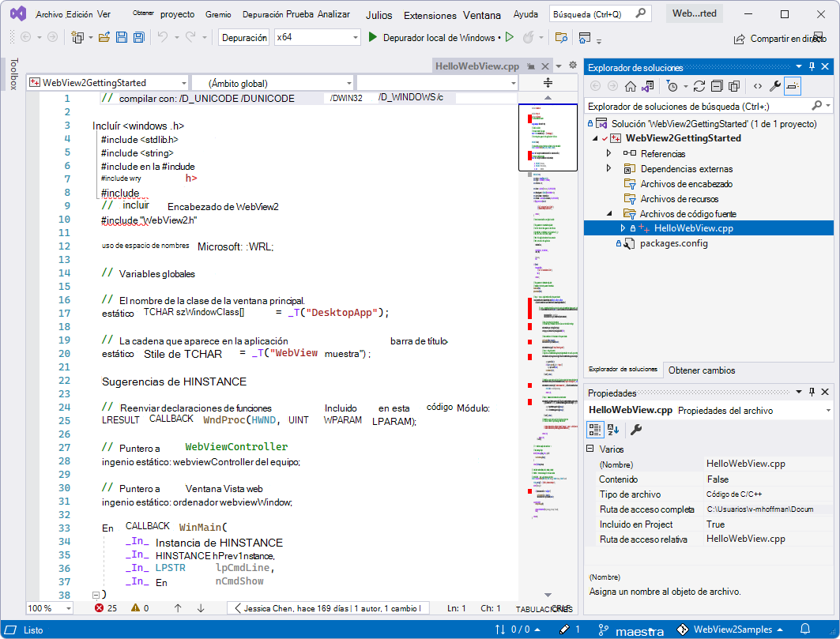Click the Home icon in Solution Explorer
The image size is (840, 639).
630,86
